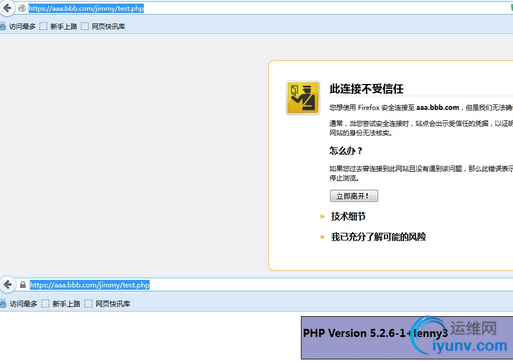Click the back arrow in the upper browser toolbar
This screenshot has height=362, width=513.
tap(7, 8)
